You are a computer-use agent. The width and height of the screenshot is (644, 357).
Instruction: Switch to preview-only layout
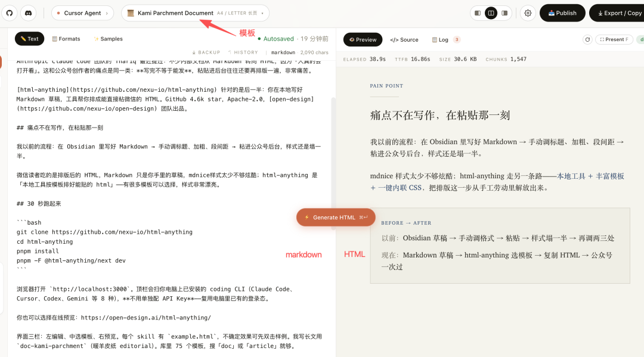tap(504, 13)
